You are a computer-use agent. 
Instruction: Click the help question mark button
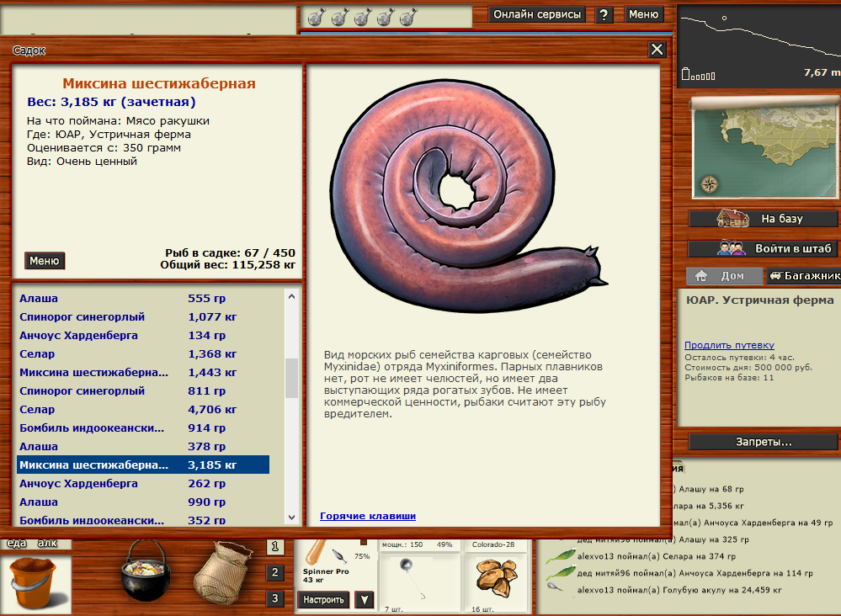pos(604,14)
